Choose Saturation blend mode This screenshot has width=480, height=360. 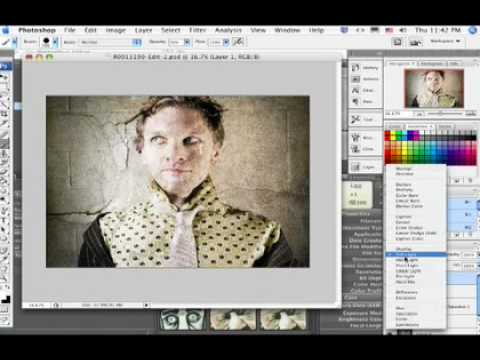(416, 314)
